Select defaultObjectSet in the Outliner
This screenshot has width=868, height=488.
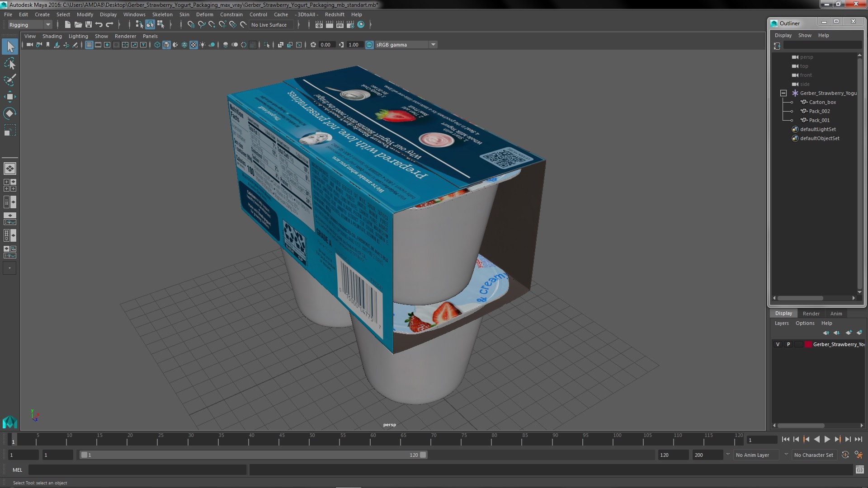[x=819, y=138]
